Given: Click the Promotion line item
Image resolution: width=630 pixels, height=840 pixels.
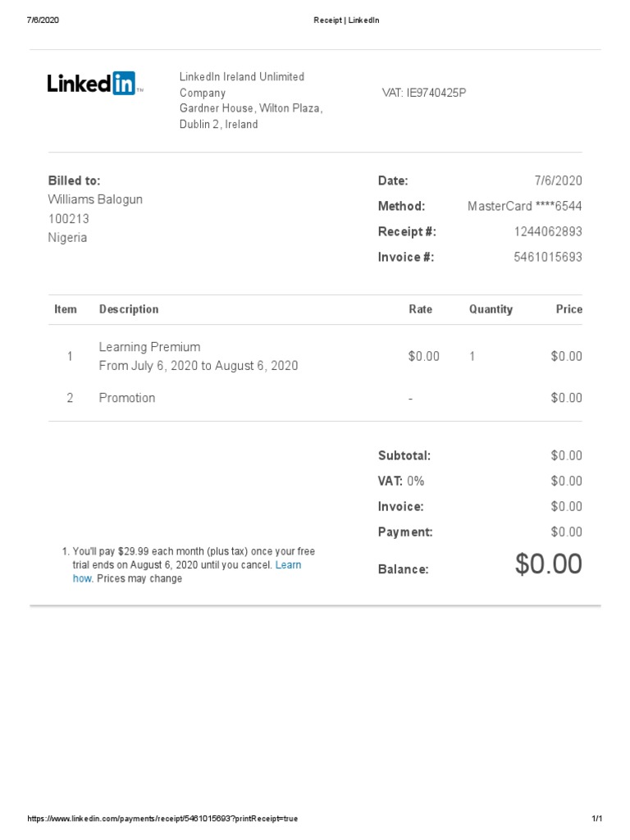Looking at the screenshot, I should (127, 398).
